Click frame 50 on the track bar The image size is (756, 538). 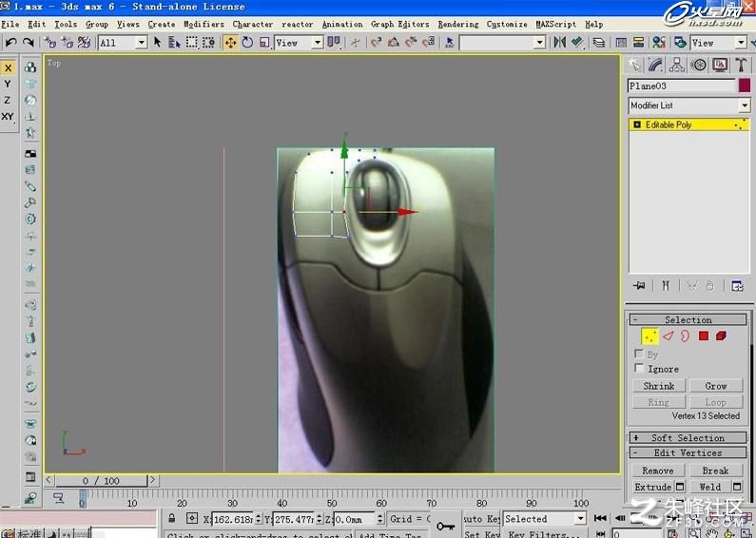point(332,497)
